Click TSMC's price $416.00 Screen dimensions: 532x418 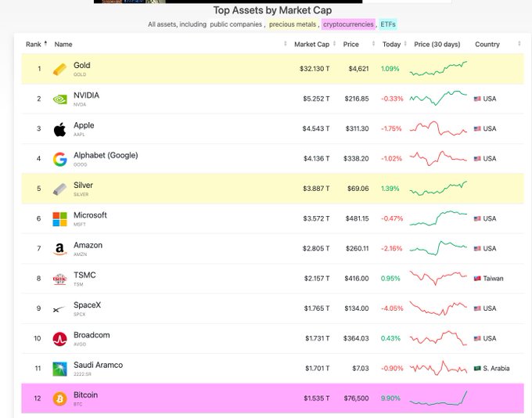357,279
